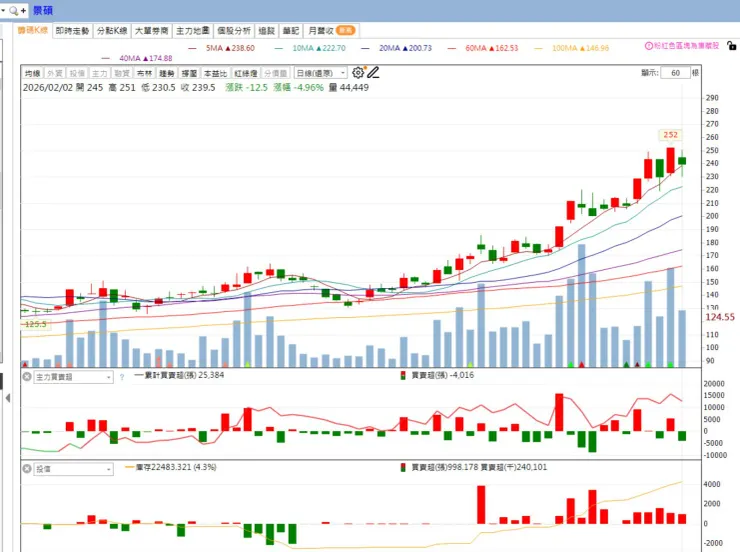740x552 pixels.
Task: Click the 10MA teal line swatch
Action: coord(278,48)
